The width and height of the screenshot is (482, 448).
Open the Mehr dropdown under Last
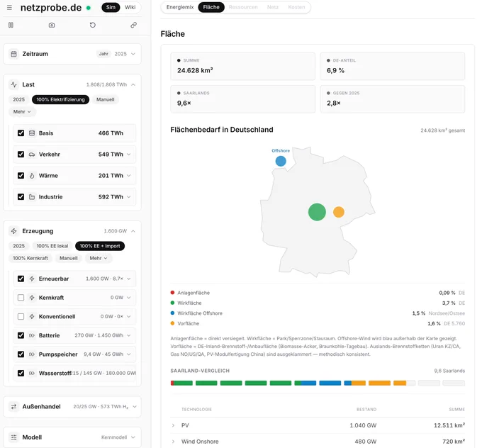click(x=22, y=111)
